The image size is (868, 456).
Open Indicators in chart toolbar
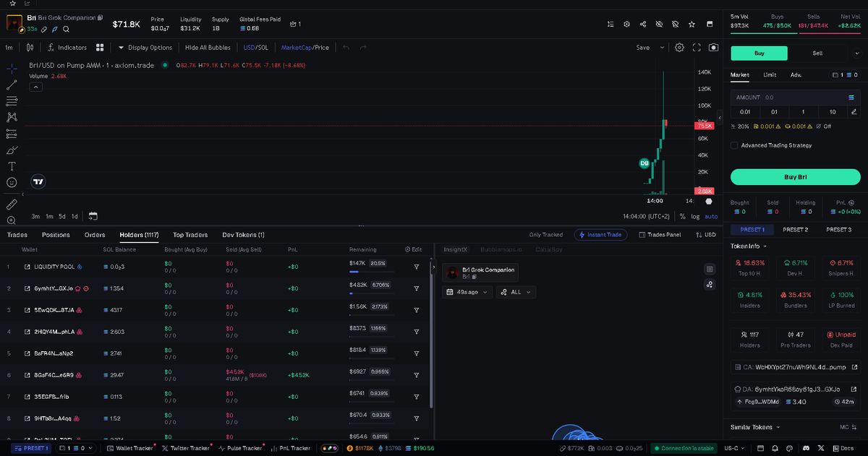tap(67, 48)
